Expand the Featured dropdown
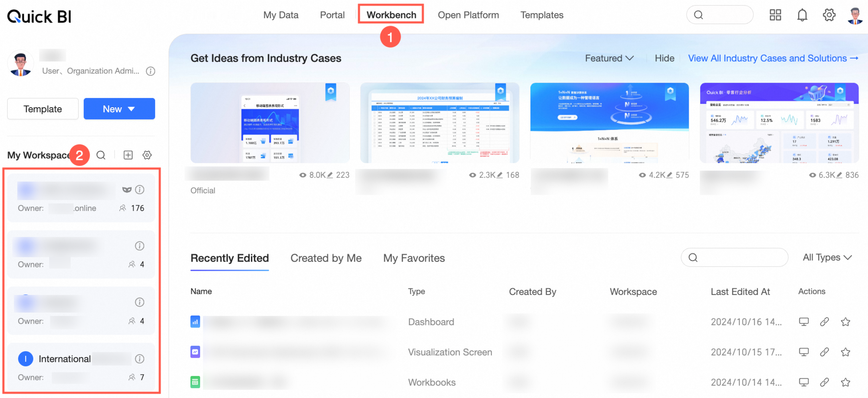Image resolution: width=868 pixels, height=398 pixels. (609, 58)
